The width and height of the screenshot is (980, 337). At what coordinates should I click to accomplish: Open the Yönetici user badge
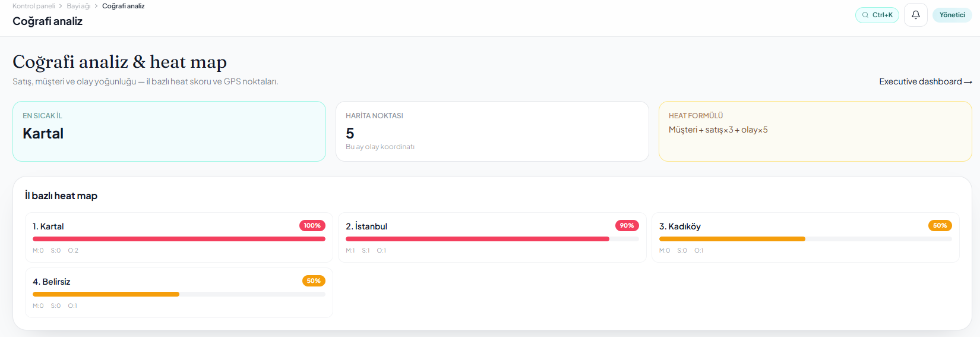pyautogui.click(x=952, y=15)
